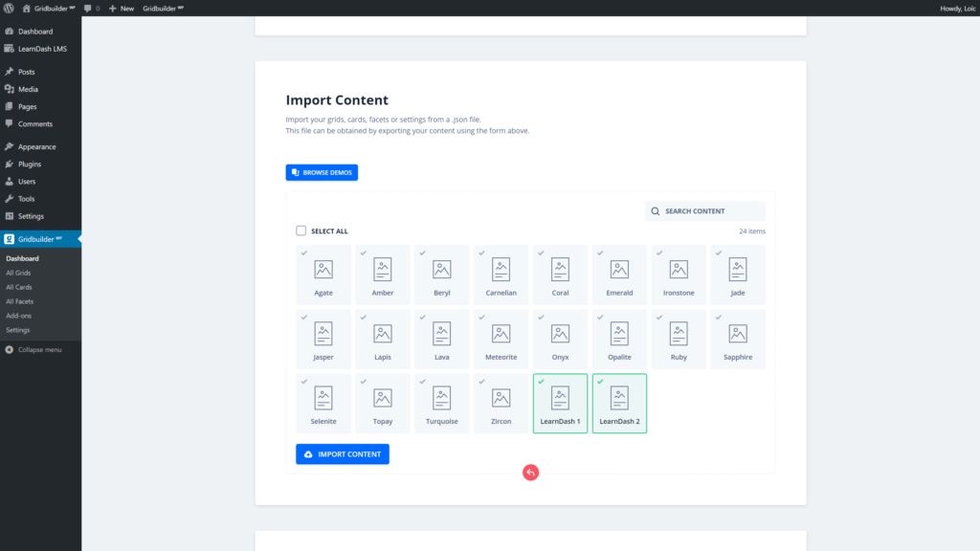Click the Browse Demos button
This screenshot has width=980, height=551.
tap(322, 172)
